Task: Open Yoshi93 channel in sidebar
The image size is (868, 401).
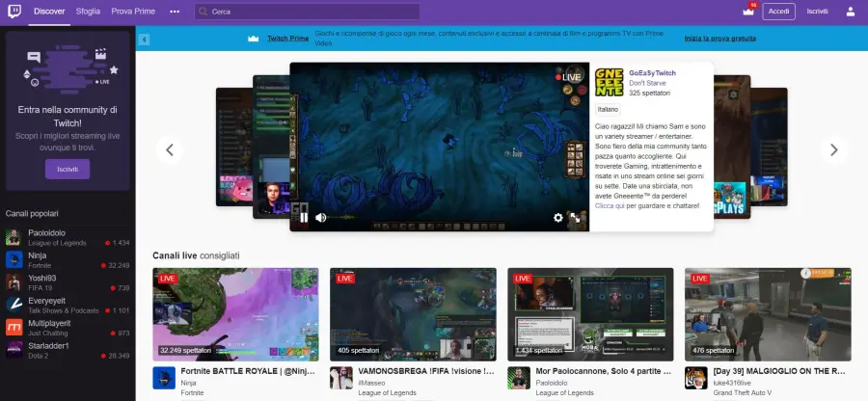Action: tap(68, 282)
